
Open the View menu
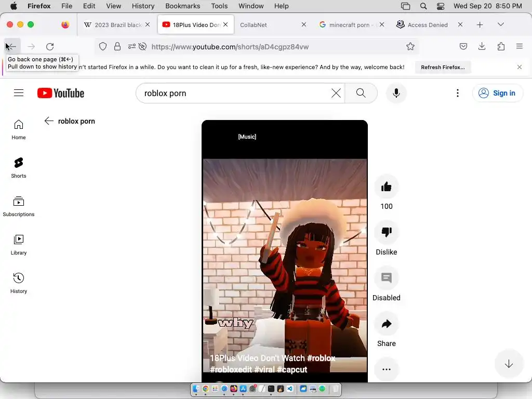click(x=113, y=6)
